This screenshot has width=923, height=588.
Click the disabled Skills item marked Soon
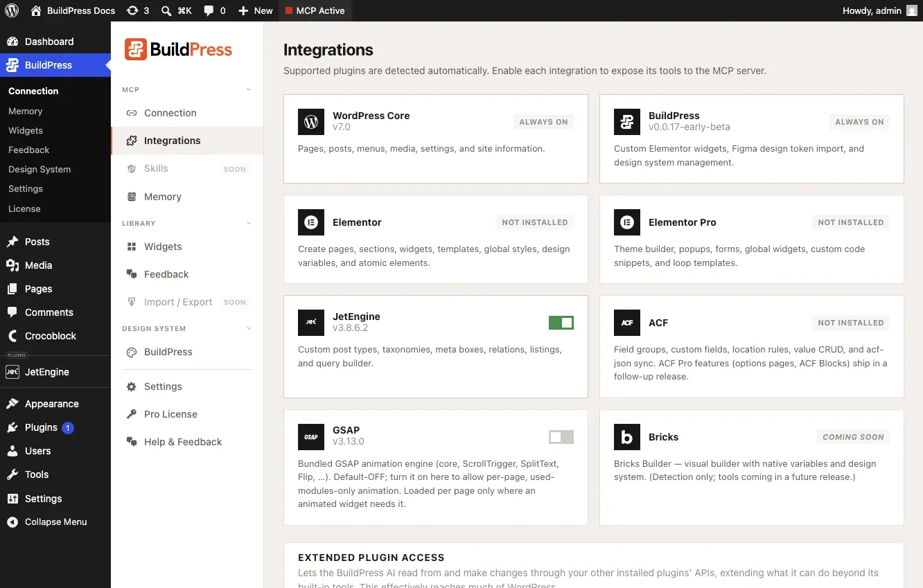[x=187, y=168]
